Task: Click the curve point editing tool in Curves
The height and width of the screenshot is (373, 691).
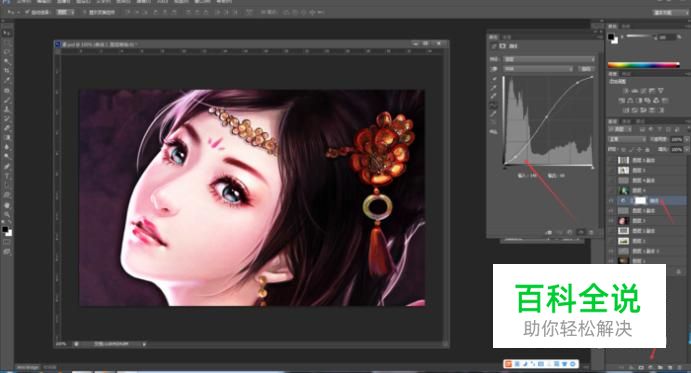Action: tap(494, 105)
